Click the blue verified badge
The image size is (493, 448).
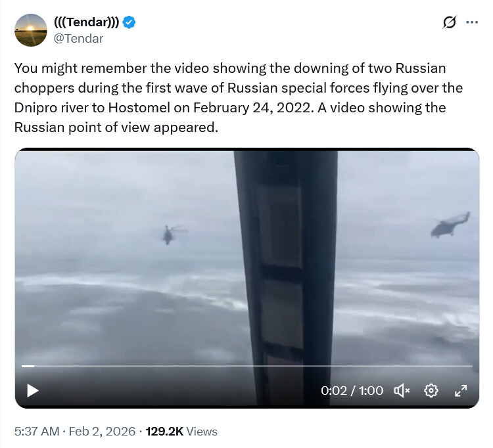[x=130, y=23]
